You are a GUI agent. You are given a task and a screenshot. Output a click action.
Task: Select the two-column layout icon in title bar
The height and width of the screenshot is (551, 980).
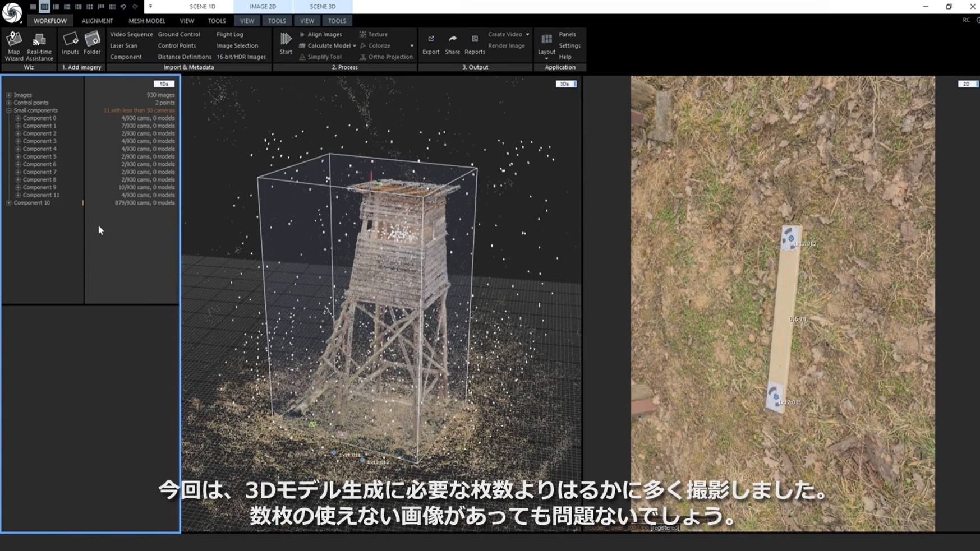[44, 7]
